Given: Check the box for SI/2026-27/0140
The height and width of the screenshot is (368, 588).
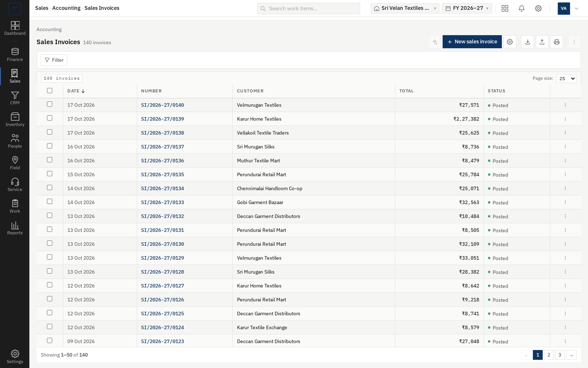Looking at the screenshot, I should point(50,104).
